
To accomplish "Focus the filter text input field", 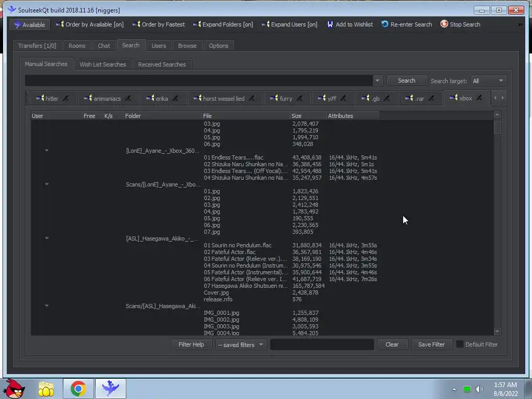I will pyautogui.click(x=322, y=344).
